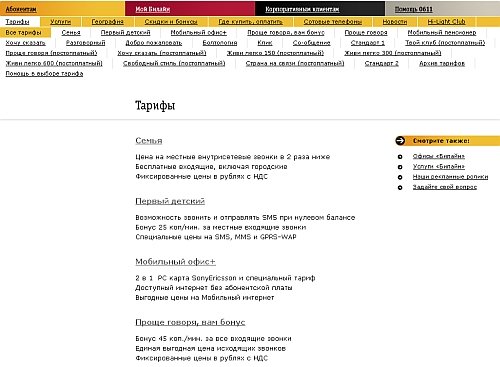Click Первый детский in the tariff submenu

125,32
